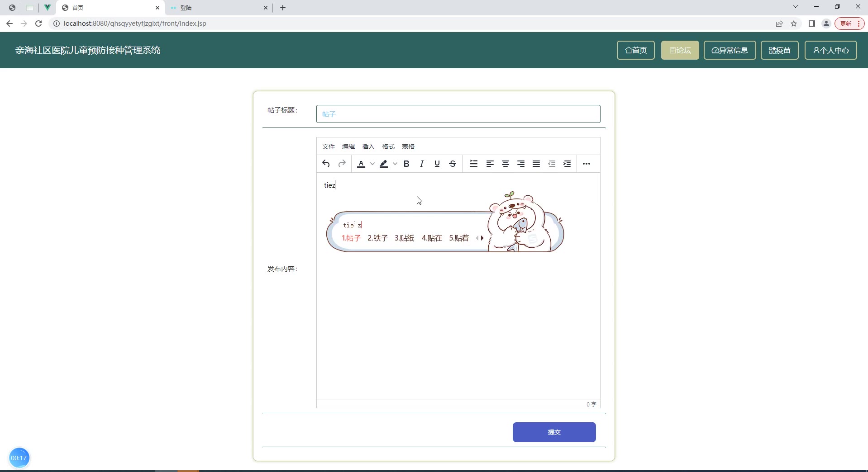Toggle underline formatting
This screenshot has height=472, width=868.
pos(437,164)
